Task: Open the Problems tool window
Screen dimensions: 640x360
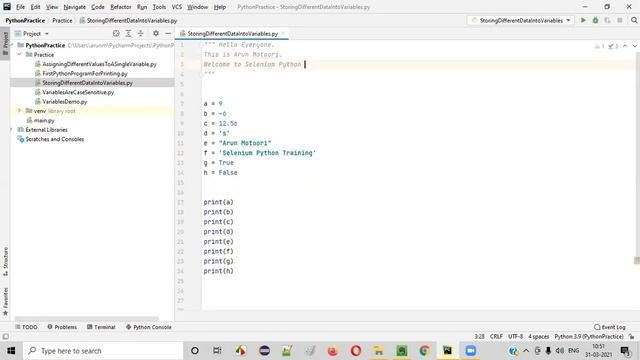Action: coord(62,327)
